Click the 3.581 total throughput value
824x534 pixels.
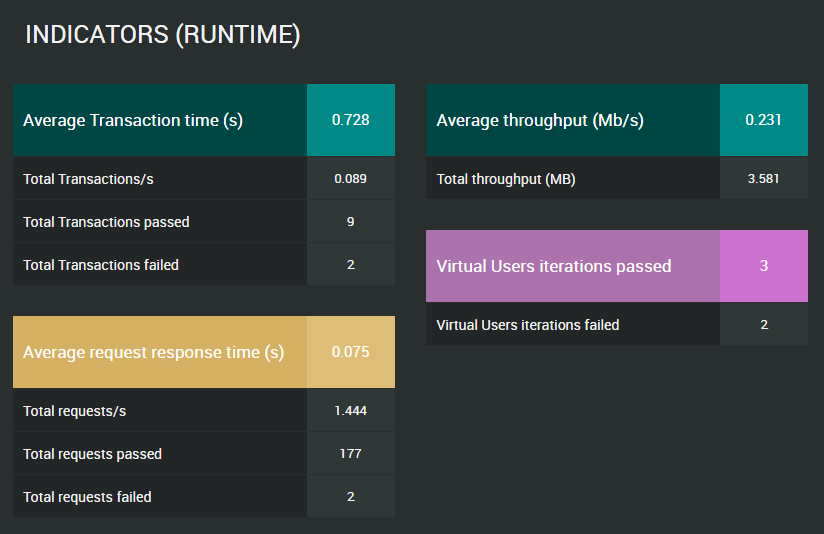[763, 179]
